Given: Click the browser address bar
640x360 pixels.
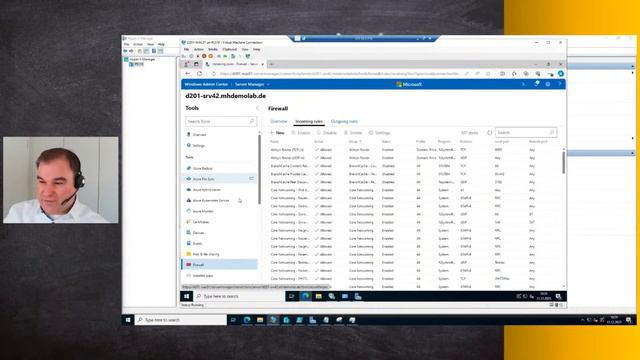Looking at the screenshot, I should [340, 74].
